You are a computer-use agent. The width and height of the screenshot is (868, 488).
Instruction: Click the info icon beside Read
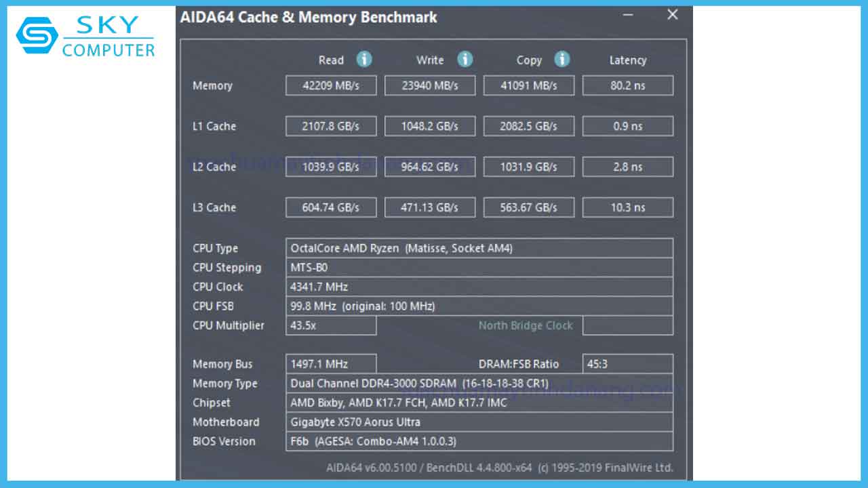(x=364, y=60)
